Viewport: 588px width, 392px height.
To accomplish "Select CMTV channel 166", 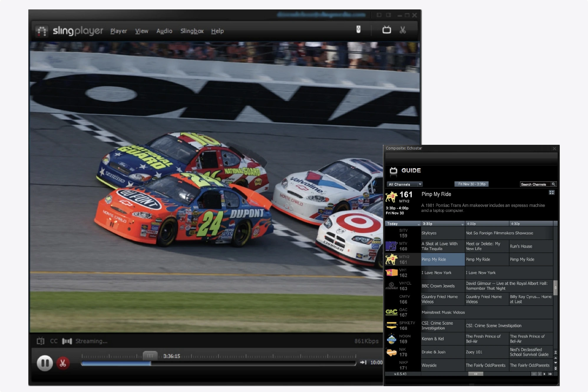I will pyautogui.click(x=403, y=299).
